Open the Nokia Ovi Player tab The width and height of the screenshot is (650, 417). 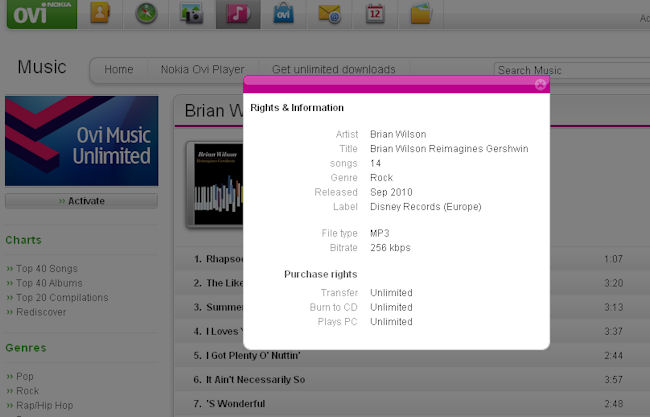coord(203,70)
